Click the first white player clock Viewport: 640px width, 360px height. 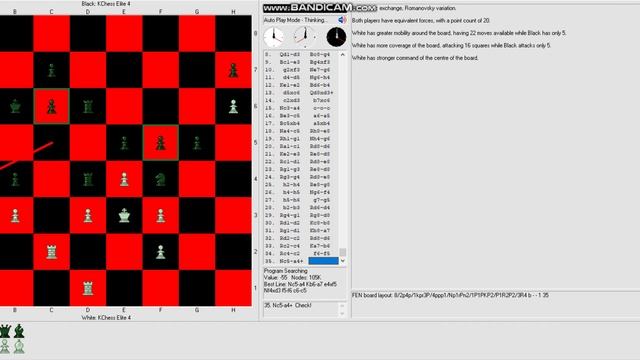(274, 37)
